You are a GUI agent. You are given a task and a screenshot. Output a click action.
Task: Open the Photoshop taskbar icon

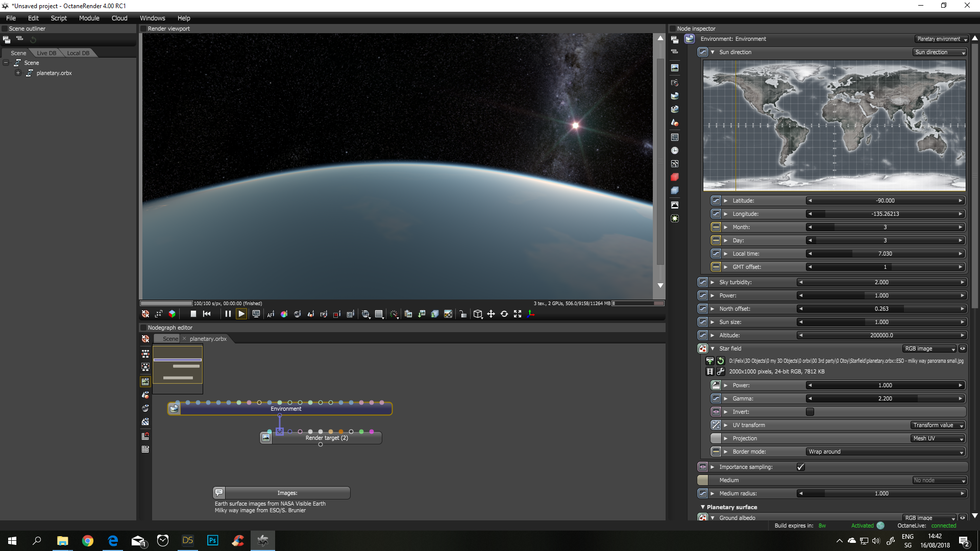pos(212,540)
